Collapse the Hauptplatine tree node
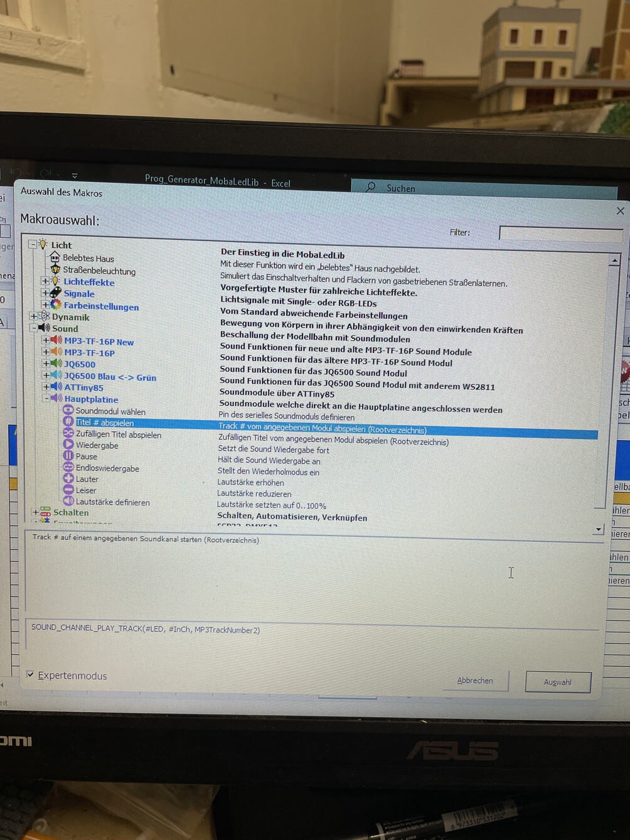 (x=46, y=398)
